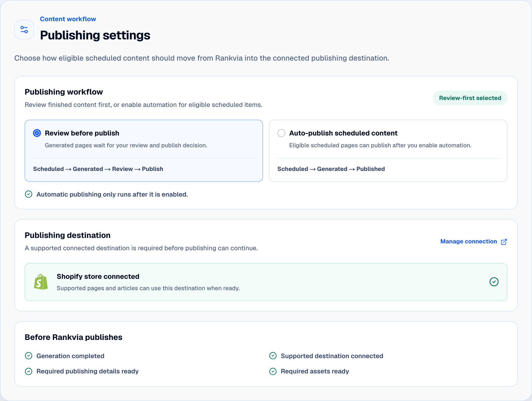Click the 'Required assets ready' label
The width and height of the screenshot is (532, 401).
coord(315,371)
